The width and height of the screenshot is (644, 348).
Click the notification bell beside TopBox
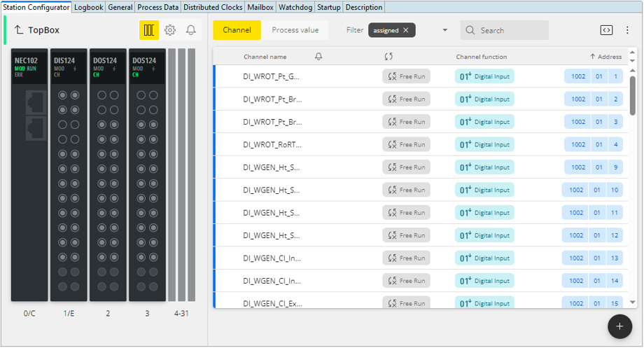tap(190, 30)
